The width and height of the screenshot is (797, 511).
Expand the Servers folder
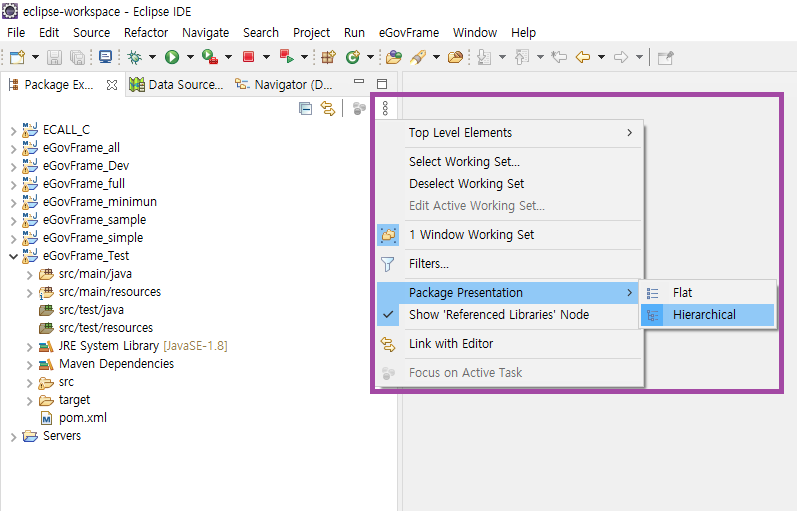coord(13,437)
